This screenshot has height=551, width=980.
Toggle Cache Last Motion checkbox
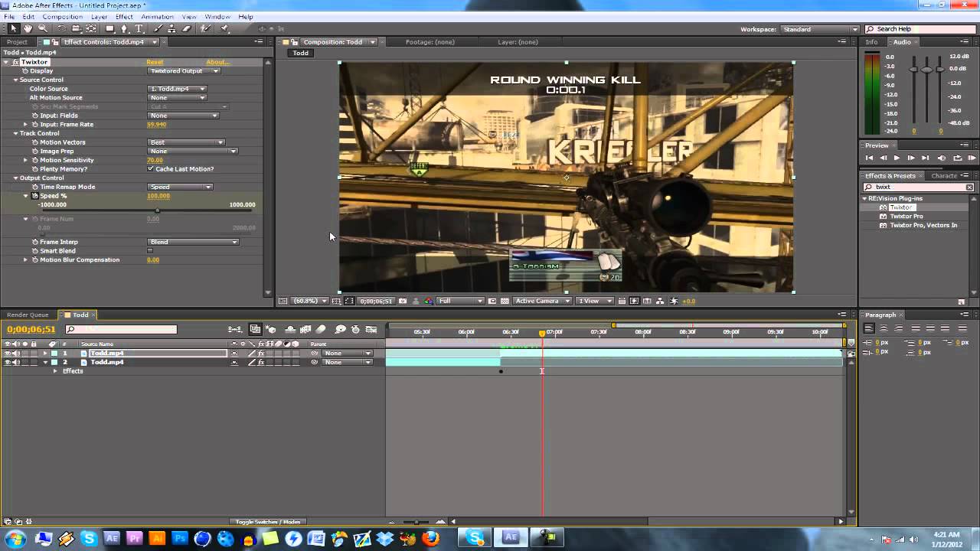pos(150,169)
